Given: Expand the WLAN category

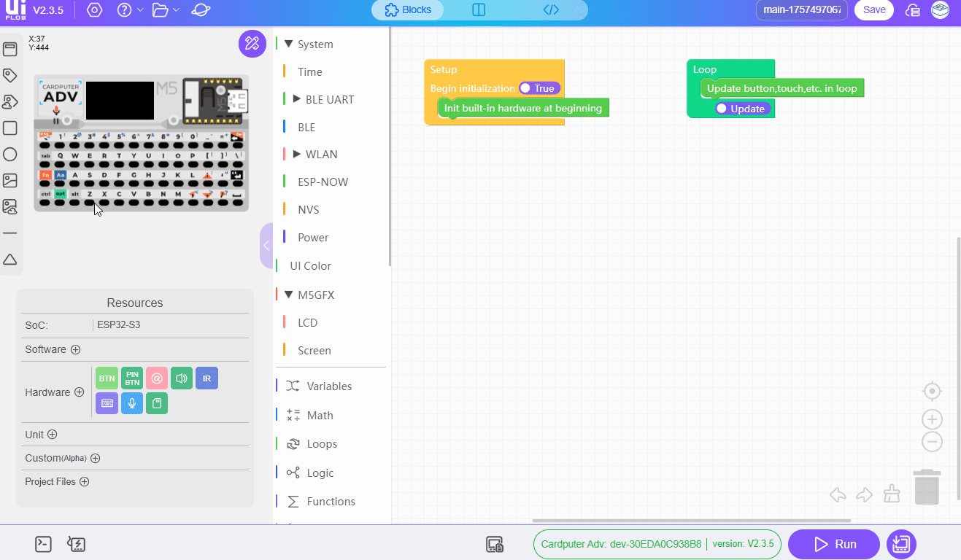Looking at the screenshot, I should click(x=296, y=154).
